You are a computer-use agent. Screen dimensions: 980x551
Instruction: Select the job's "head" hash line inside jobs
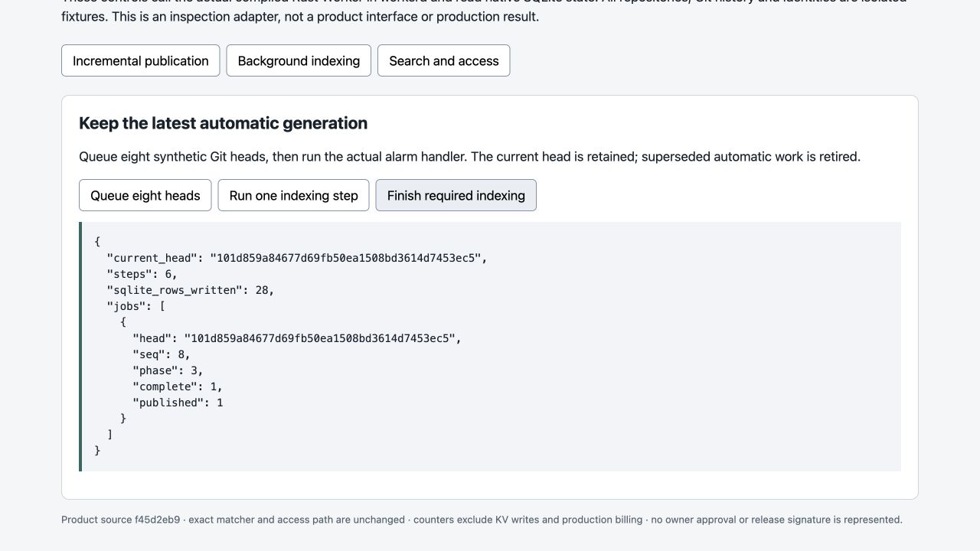297,338
